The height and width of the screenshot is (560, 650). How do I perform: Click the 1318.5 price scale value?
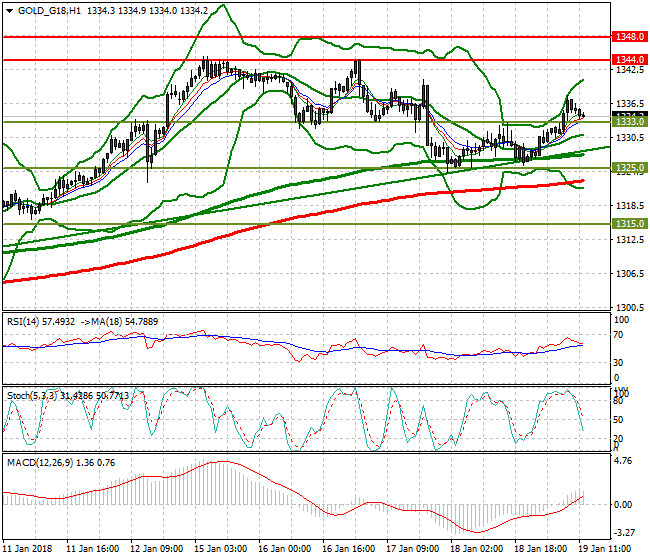tap(630, 206)
